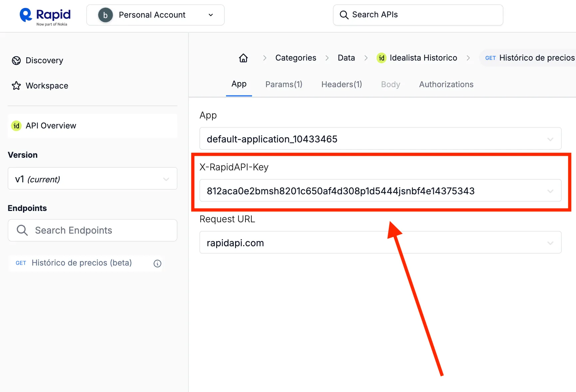Open Categories breadcrumb
Screen dimensions: 576x392
[x=296, y=58]
